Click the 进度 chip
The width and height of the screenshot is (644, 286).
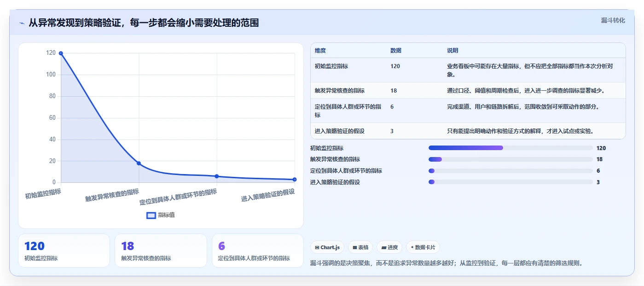click(x=389, y=247)
